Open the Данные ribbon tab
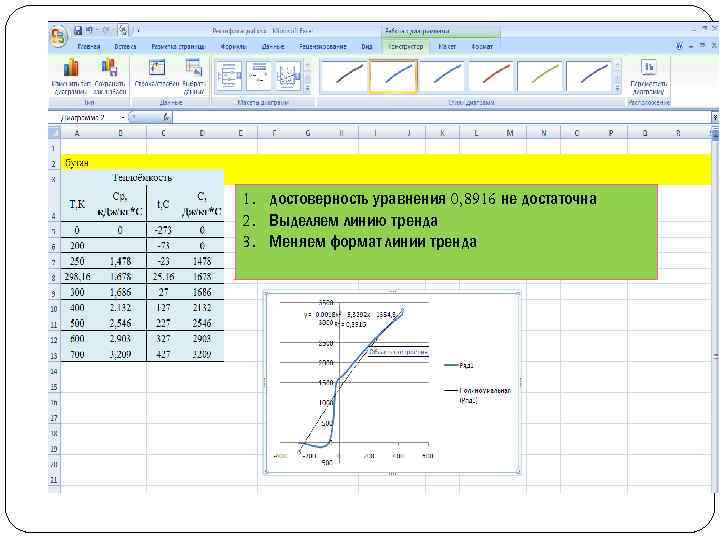This screenshot has height=540, width=720. [273, 46]
